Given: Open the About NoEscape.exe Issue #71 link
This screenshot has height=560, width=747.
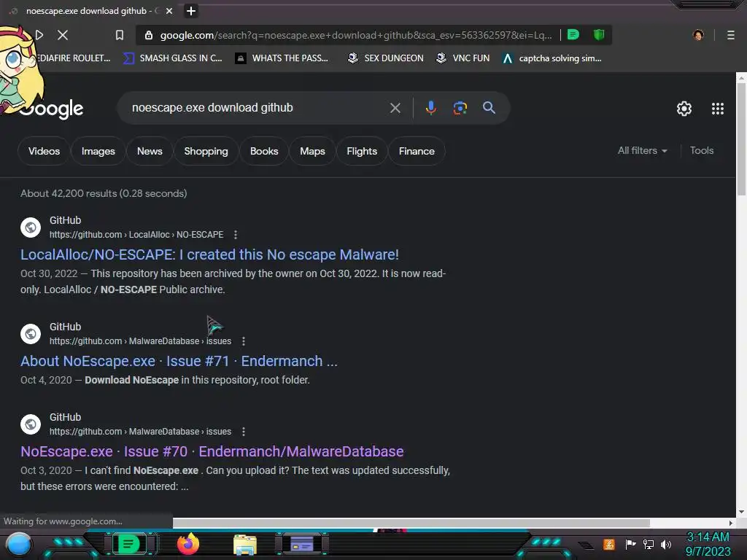Looking at the screenshot, I should pos(179,361).
